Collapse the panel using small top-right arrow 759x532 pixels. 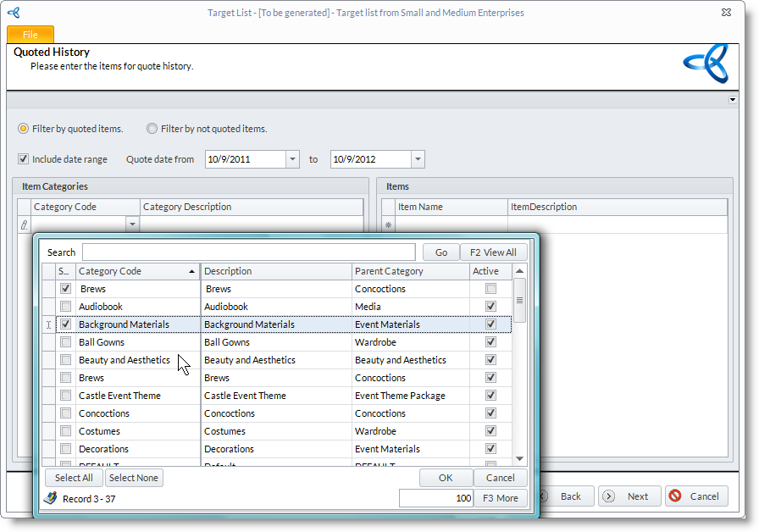click(x=733, y=100)
